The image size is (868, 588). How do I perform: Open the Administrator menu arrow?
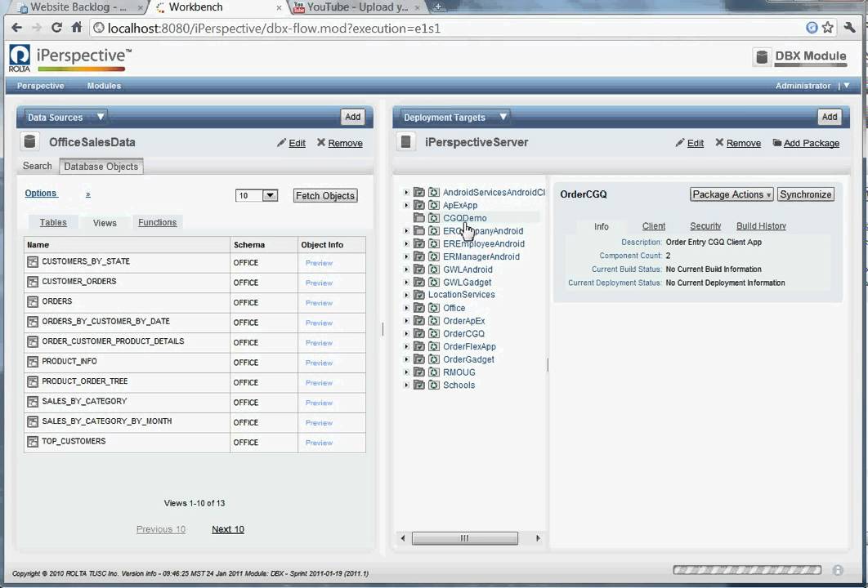(x=847, y=86)
